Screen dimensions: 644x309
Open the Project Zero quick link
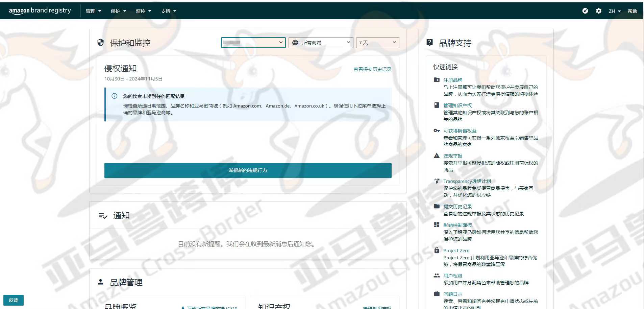pos(456,251)
